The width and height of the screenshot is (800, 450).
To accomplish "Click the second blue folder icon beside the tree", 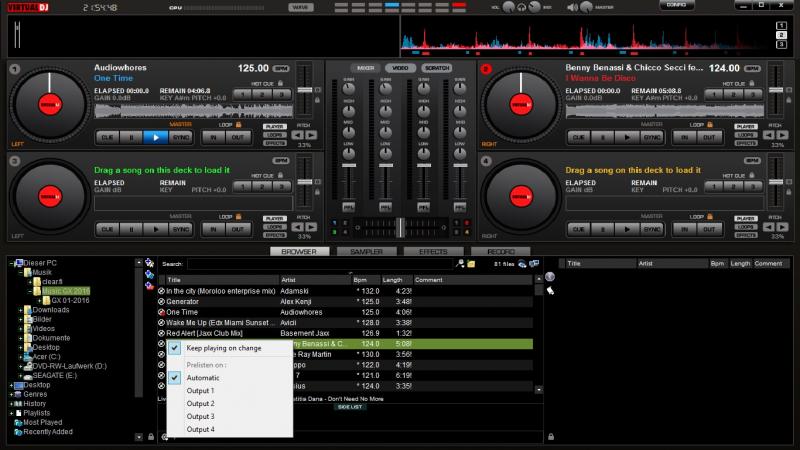I will point(149,274).
